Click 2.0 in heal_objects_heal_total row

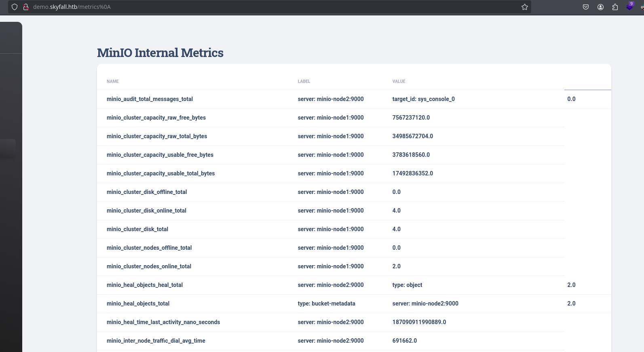click(571, 285)
